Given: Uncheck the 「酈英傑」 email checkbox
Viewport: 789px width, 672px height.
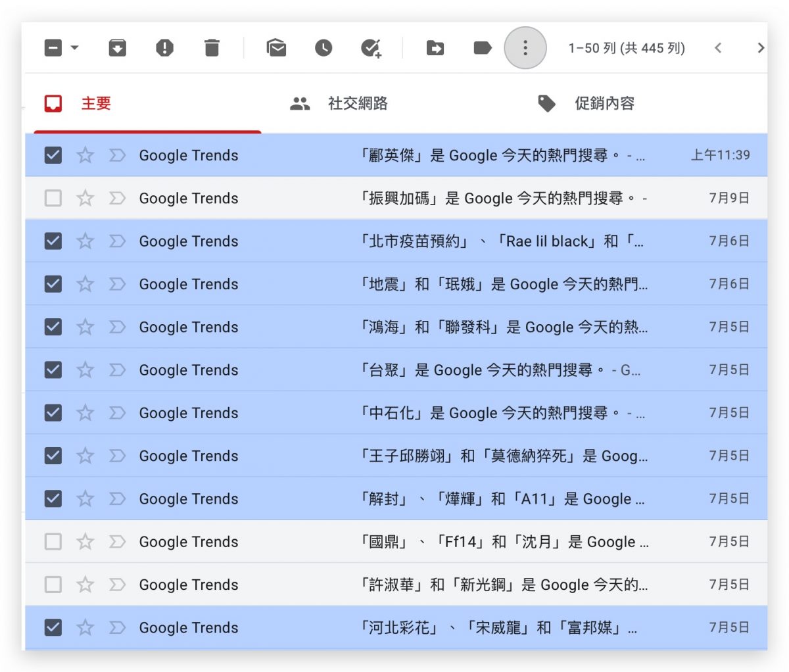Looking at the screenshot, I should pos(53,155).
